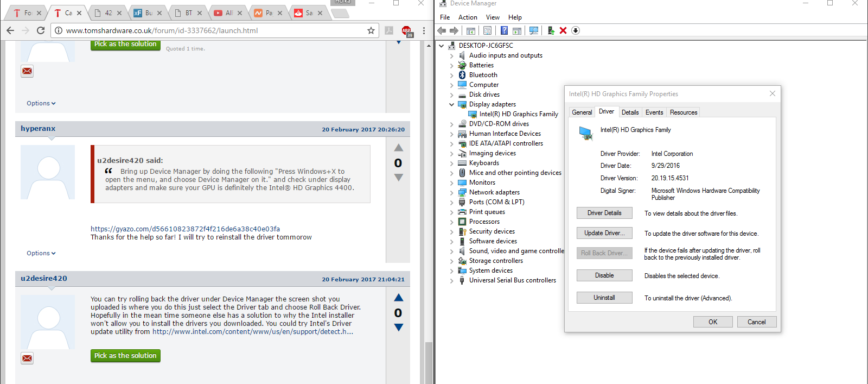Close the Intel HD Graphics Properties dialog

[x=773, y=93]
